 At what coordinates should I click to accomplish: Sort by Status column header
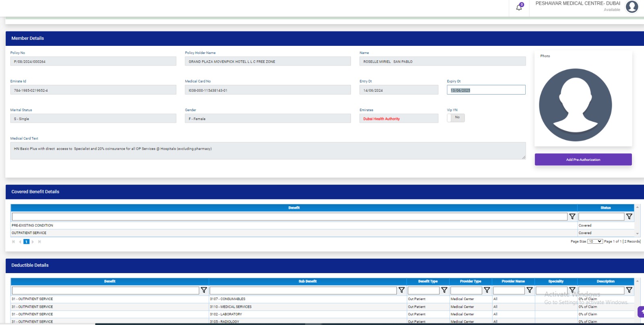click(x=605, y=208)
